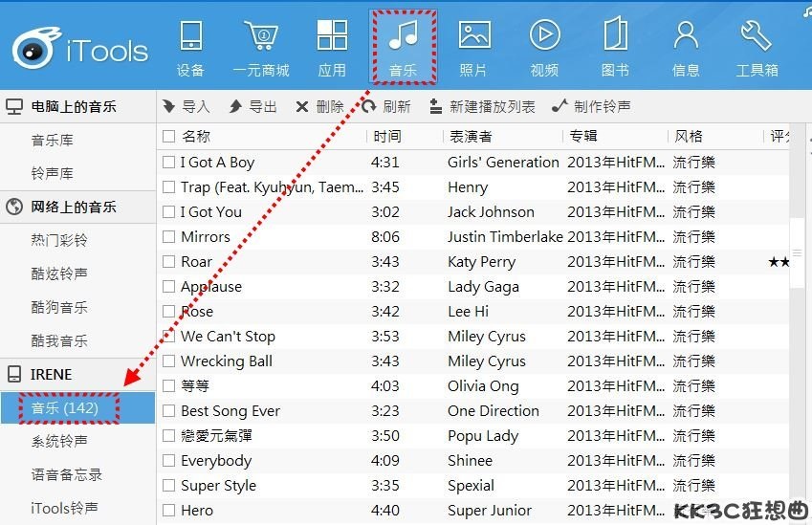The image size is (812, 525).
Task: Check the box for Roar
Action: click(x=169, y=261)
